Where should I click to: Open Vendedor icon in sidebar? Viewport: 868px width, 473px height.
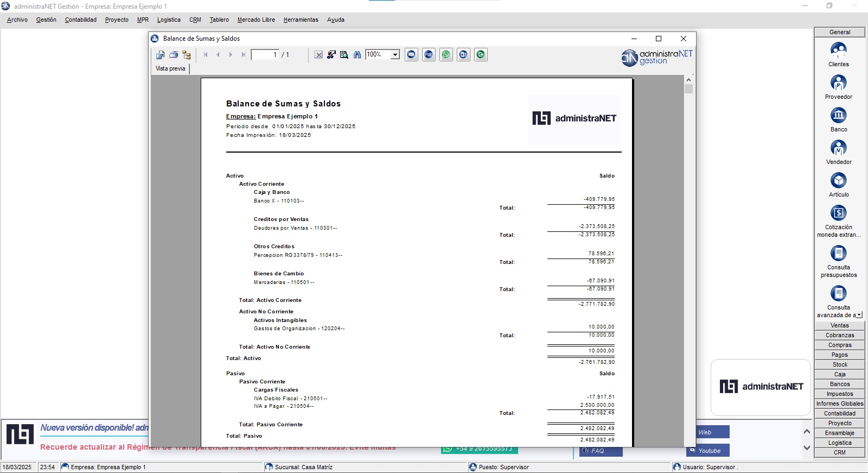point(839,152)
